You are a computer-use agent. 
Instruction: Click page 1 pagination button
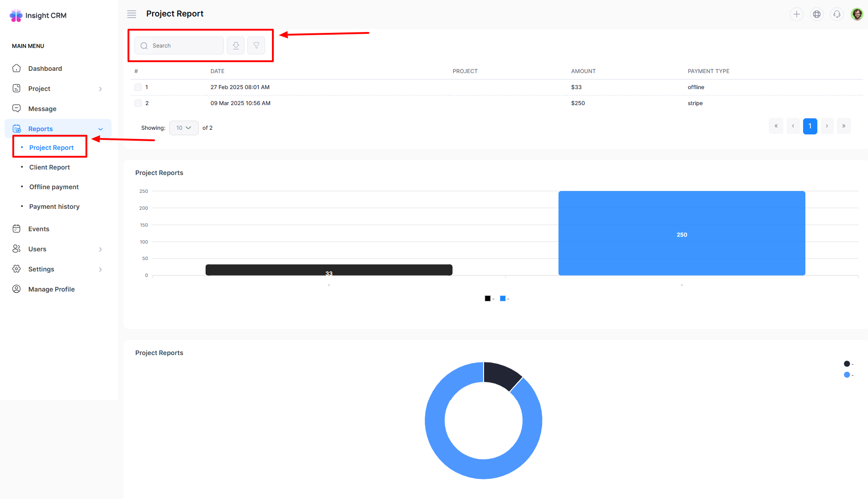[x=810, y=126]
